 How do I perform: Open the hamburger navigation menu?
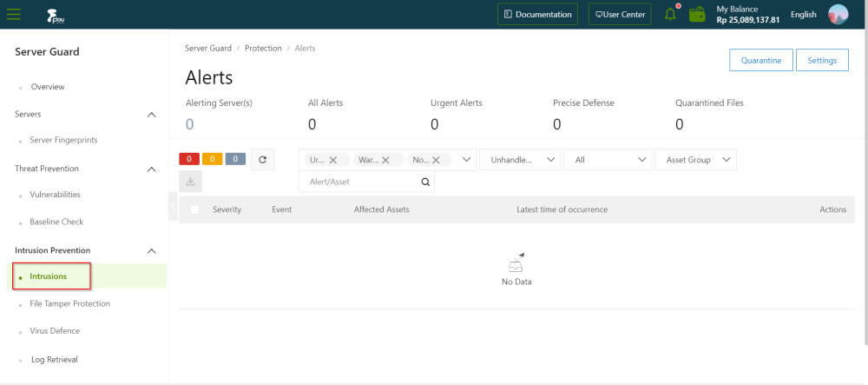coord(13,15)
